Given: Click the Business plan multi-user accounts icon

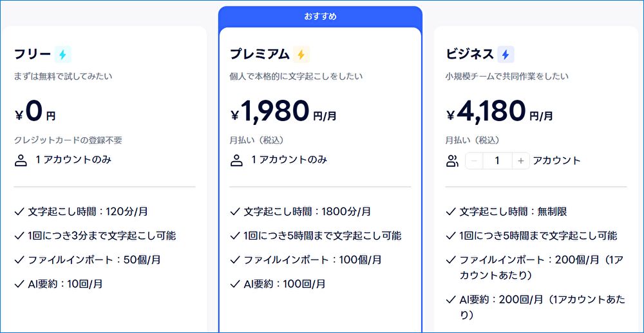Looking at the screenshot, I should click(452, 161).
